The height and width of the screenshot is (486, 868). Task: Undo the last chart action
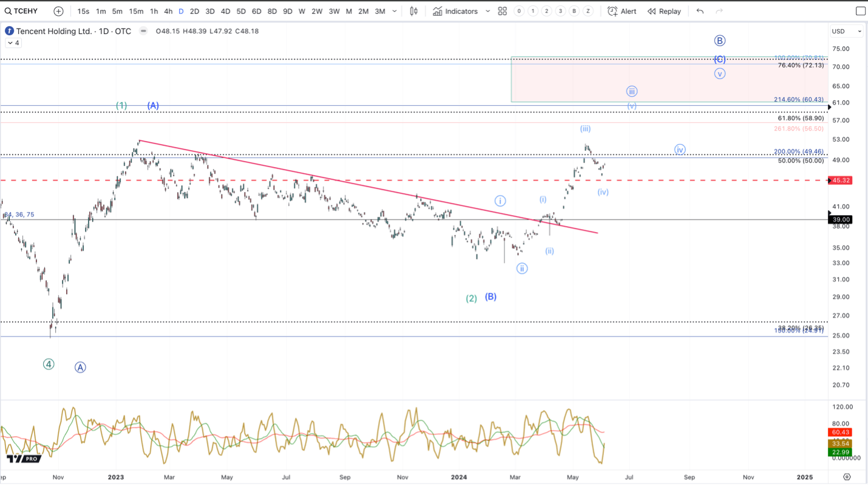(x=700, y=11)
